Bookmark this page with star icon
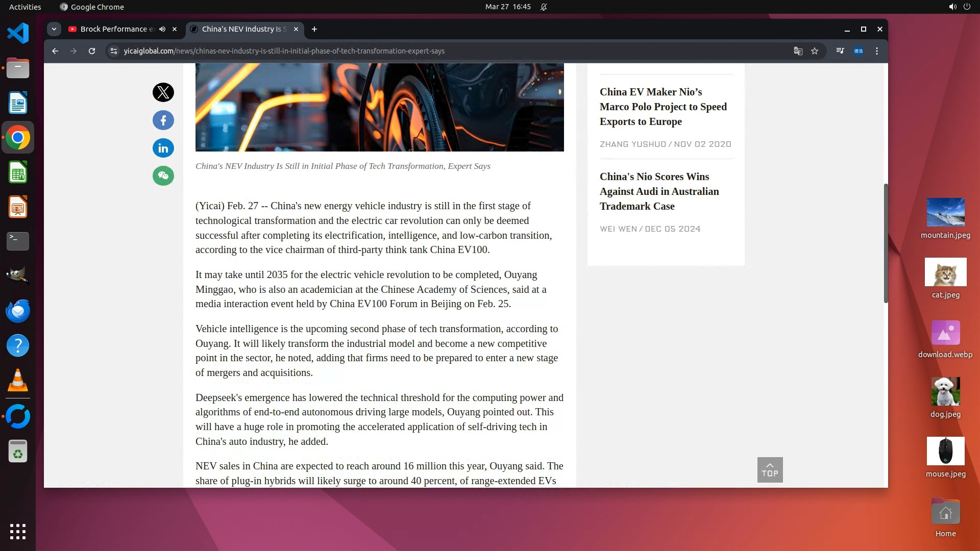The image size is (980, 551). (815, 51)
